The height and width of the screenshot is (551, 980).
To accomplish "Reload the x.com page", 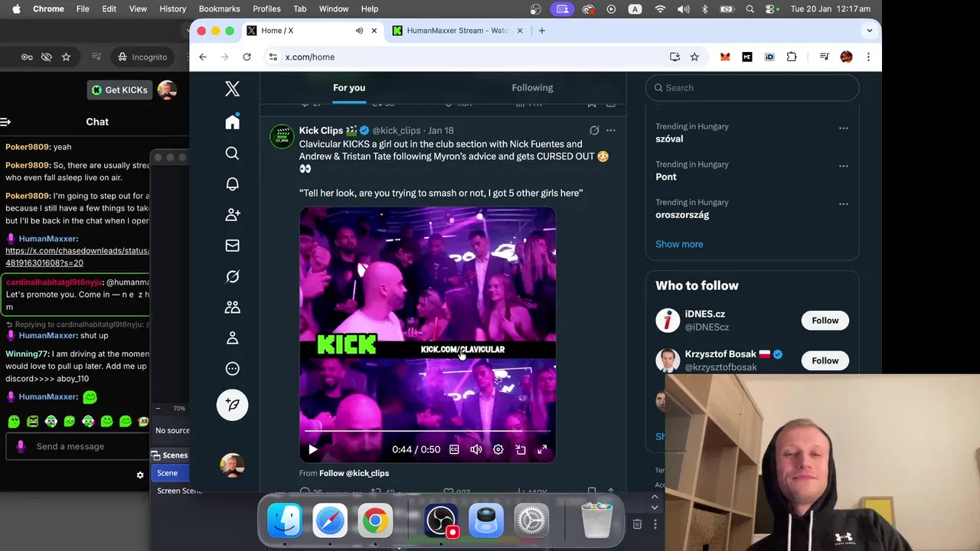I will click(247, 57).
